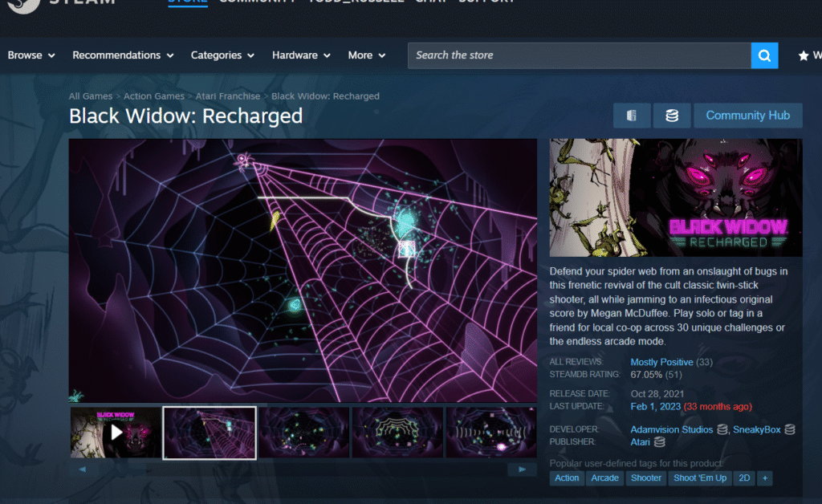Click in the Search the store field
This screenshot has height=504, width=822.
pyautogui.click(x=578, y=55)
